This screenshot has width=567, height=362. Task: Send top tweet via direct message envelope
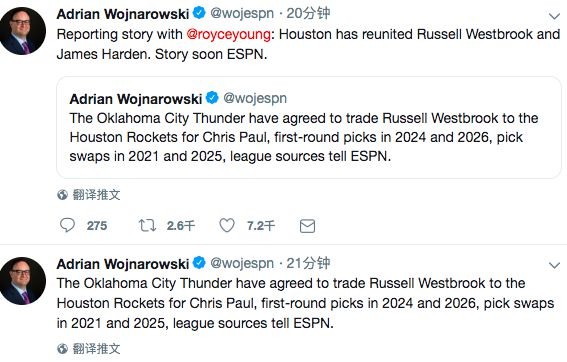[307, 226]
